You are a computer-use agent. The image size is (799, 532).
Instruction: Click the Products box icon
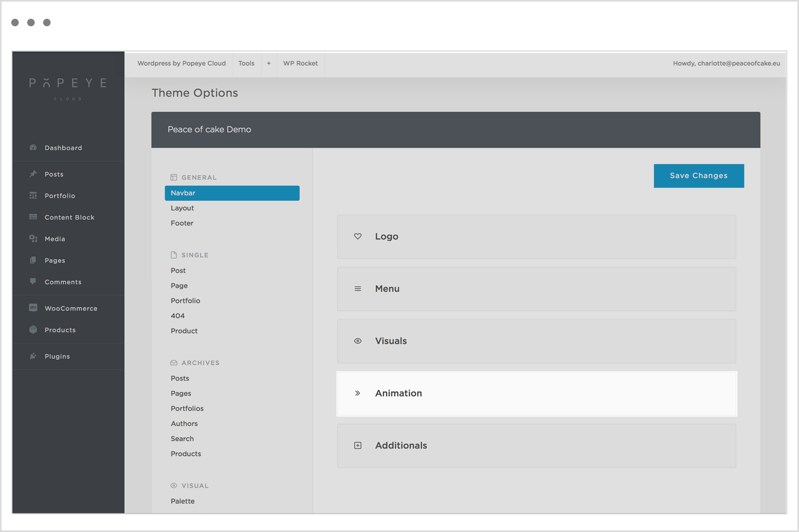[x=33, y=329]
